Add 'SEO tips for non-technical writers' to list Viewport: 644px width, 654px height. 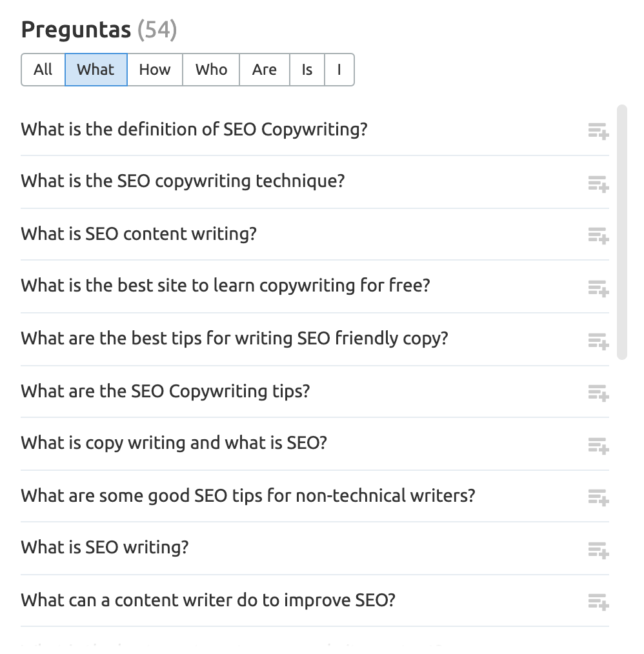coord(598,497)
